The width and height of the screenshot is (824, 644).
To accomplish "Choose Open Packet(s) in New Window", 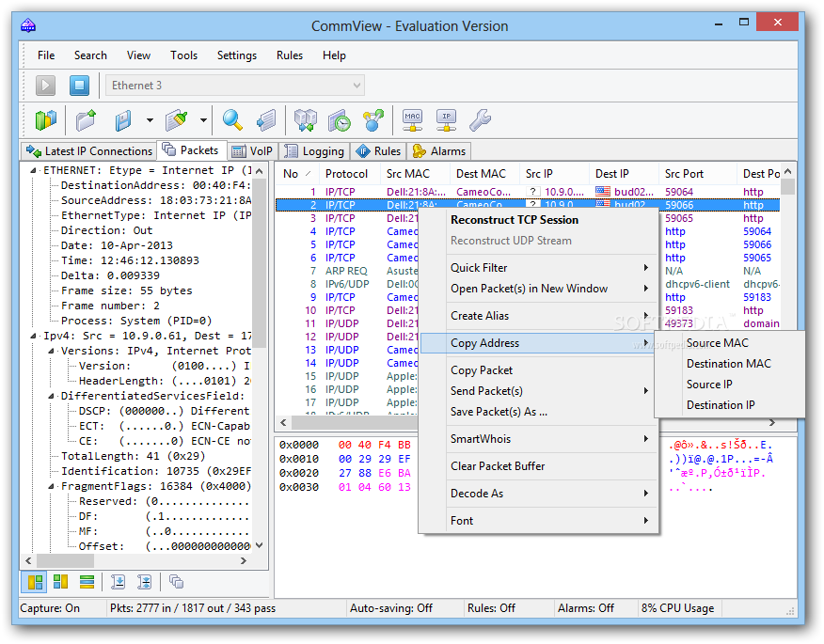I will pyautogui.click(x=539, y=289).
